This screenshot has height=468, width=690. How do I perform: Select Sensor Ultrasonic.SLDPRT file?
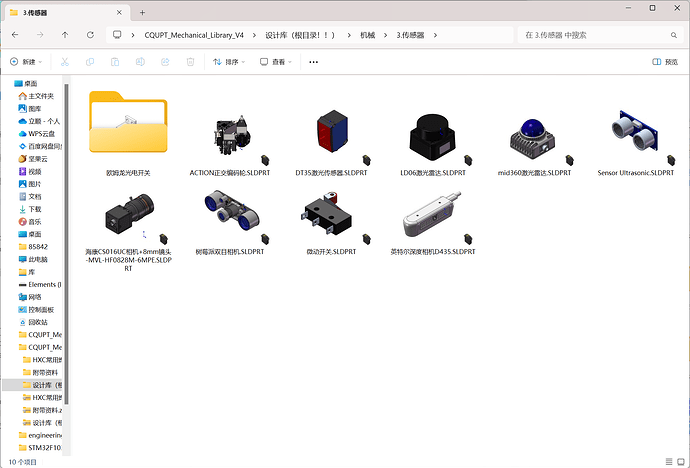(636, 143)
